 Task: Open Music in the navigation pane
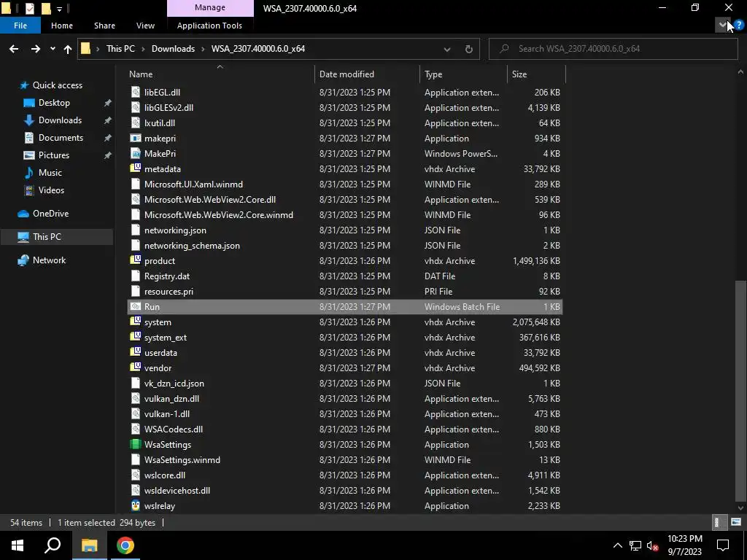point(50,172)
